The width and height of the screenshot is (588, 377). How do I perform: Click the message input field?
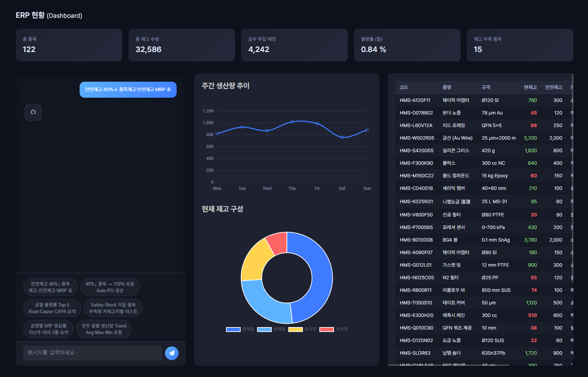click(x=93, y=353)
